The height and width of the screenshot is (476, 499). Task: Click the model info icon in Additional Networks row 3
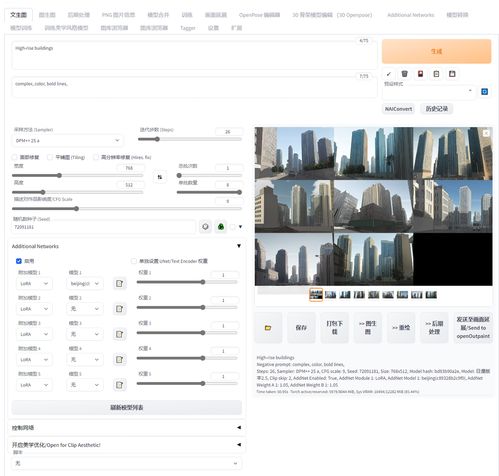point(119,334)
